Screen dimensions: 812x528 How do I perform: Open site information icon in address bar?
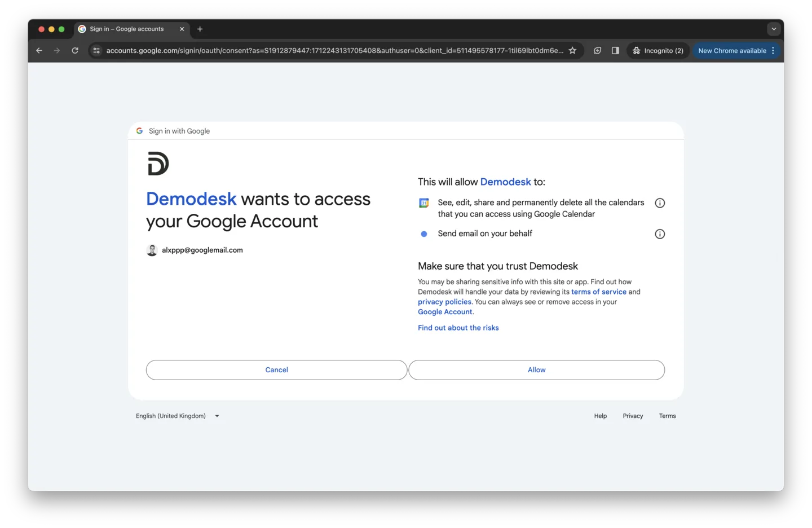click(x=96, y=51)
